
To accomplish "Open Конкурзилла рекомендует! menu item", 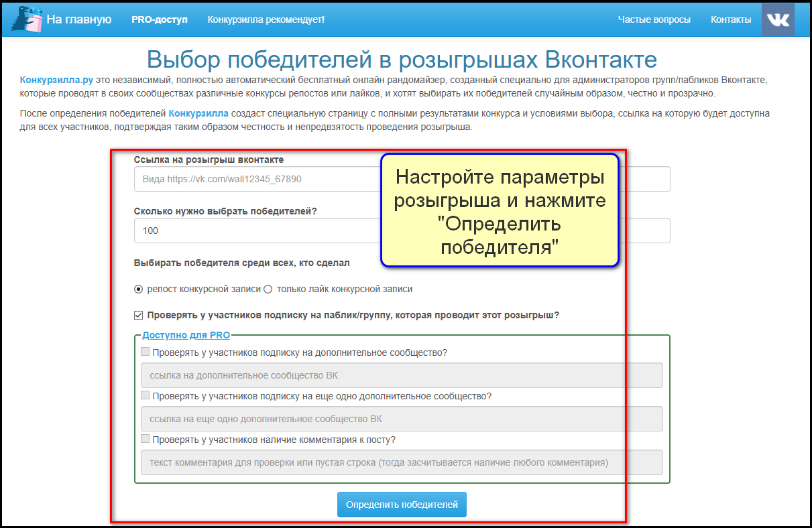I will click(266, 19).
